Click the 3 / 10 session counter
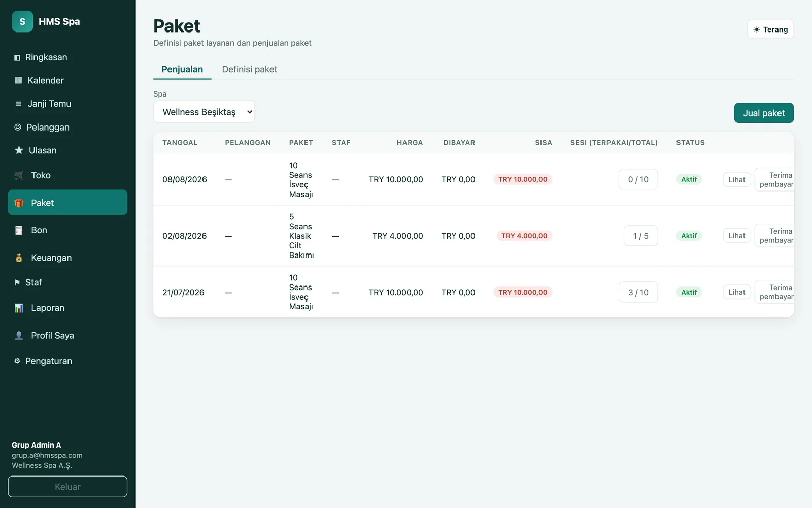The height and width of the screenshot is (508, 812). click(638, 292)
